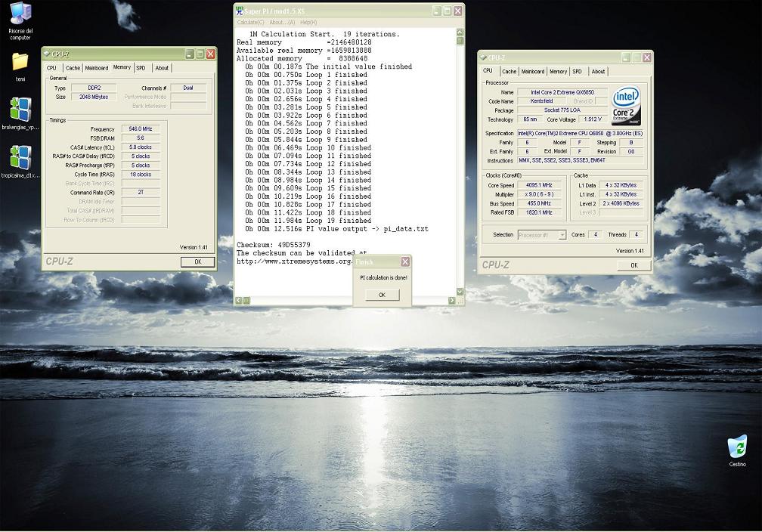The height and width of the screenshot is (532, 762).
Task: Click processor Name Core 2 Extreme field
Action: click(x=562, y=92)
